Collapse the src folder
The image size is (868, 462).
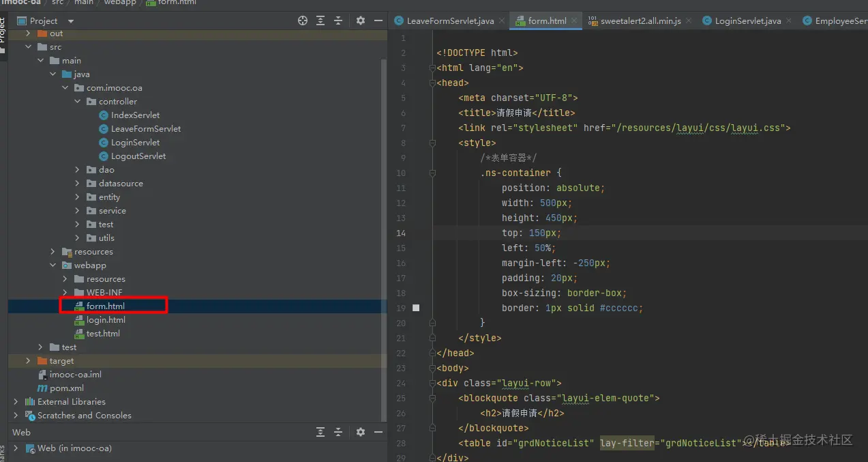[x=28, y=47]
